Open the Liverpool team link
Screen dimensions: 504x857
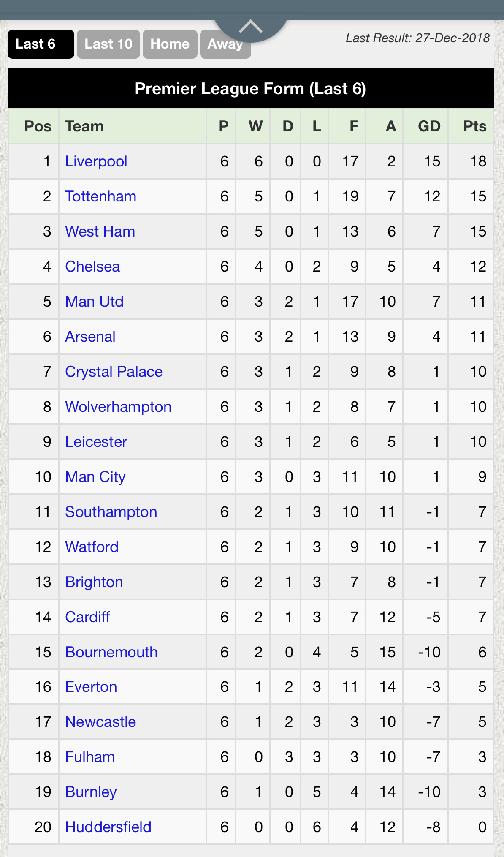[96, 161]
